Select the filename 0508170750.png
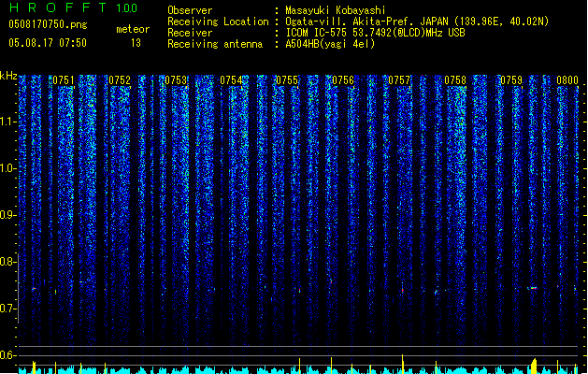The width and height of the screenshot is (588, 374). click(x=48, y=24)
